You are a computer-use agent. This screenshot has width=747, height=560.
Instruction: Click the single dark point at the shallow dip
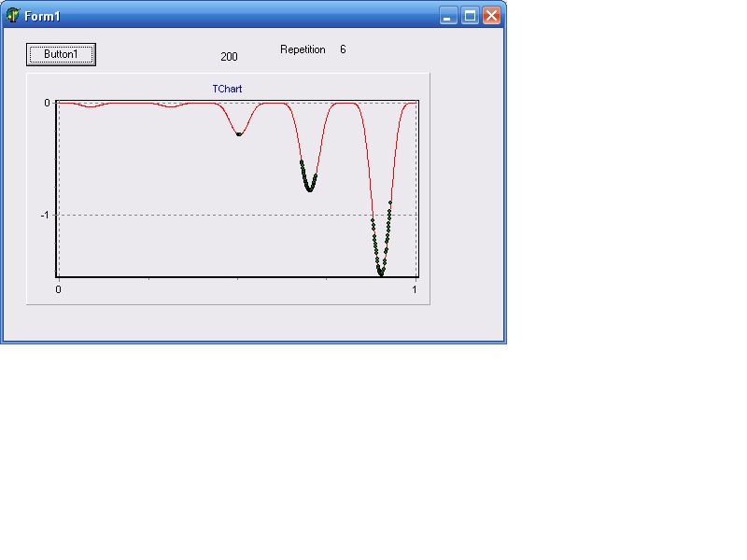point(239,134)
